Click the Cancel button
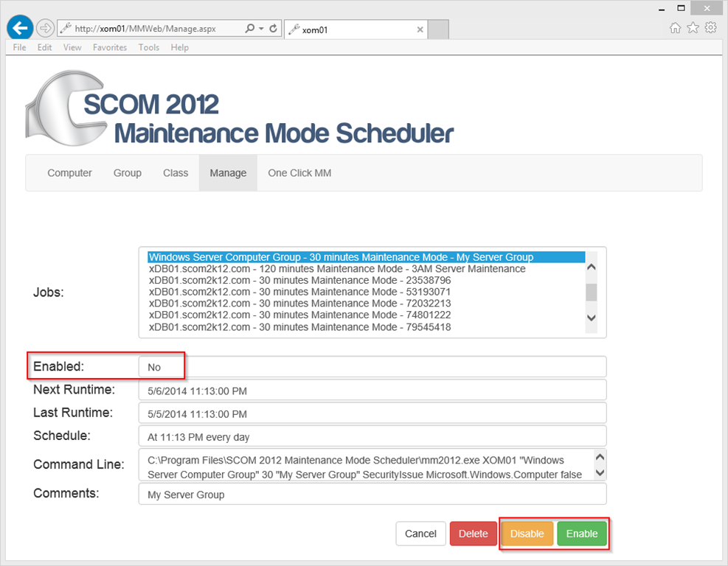The image size is (728, 566). [420, 534]
